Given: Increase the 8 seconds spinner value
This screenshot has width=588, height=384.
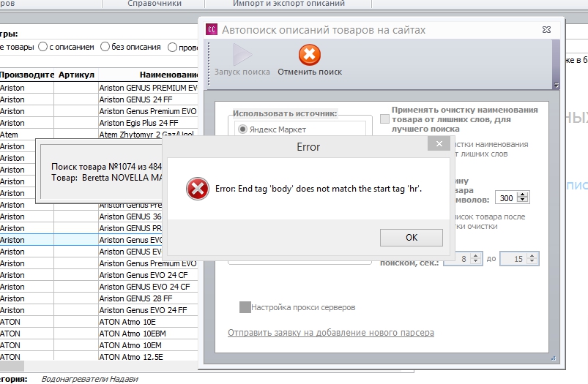Looking at the screenshot, I should [475, 255].
